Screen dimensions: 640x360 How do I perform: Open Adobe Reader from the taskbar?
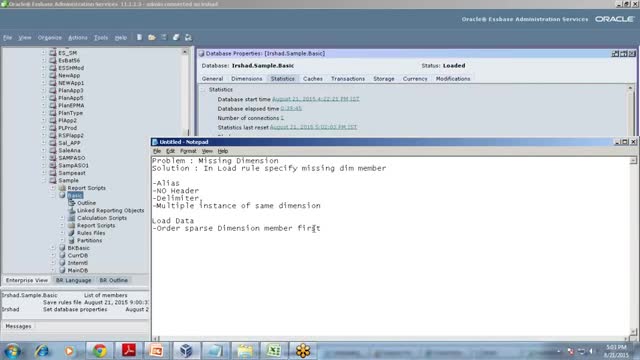point(129,351)
